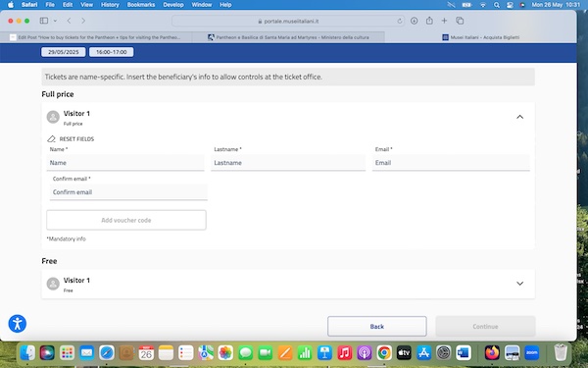Click the Wi-Fi status icon
Viewport: 588px width, 368px height.
pyautogui.click(x=483, y=5)
